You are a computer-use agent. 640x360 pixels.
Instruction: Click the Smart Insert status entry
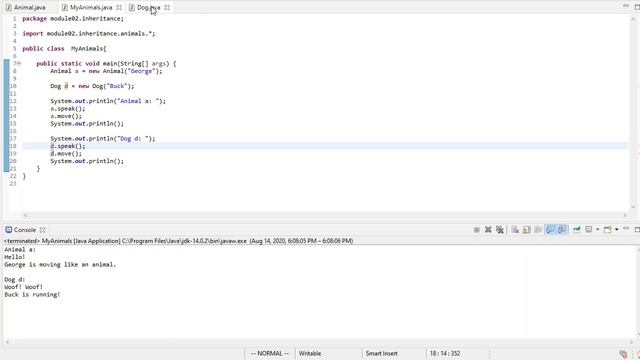[381, 353]
